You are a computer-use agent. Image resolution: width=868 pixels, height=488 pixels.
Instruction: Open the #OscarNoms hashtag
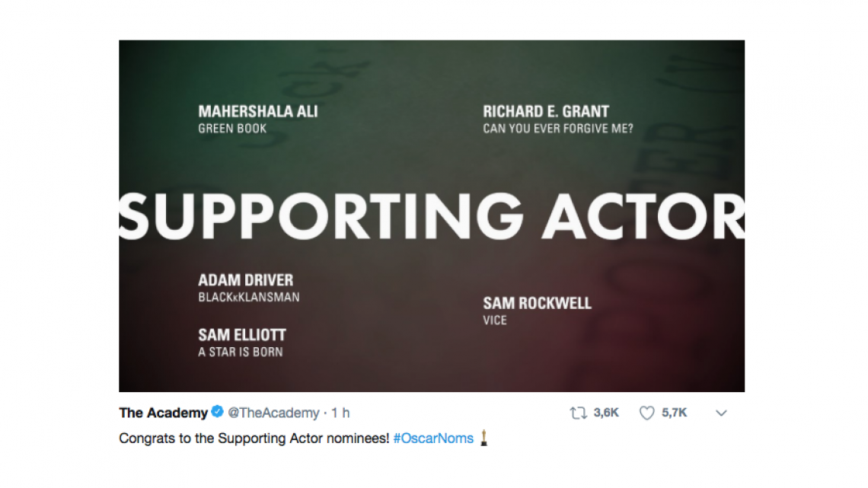pos(436,439)
